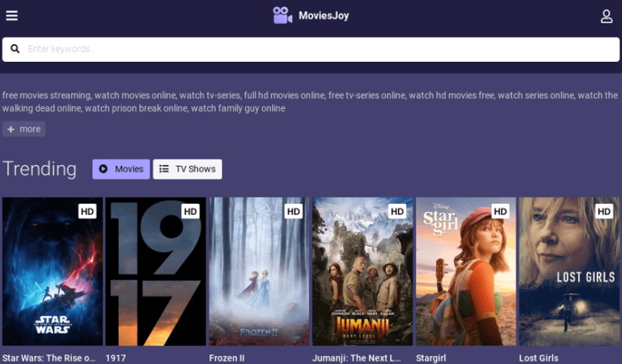Click the HD badge on Star Wars poster
The width and height of the screenshot is (622, 364).
pos(87,211)
